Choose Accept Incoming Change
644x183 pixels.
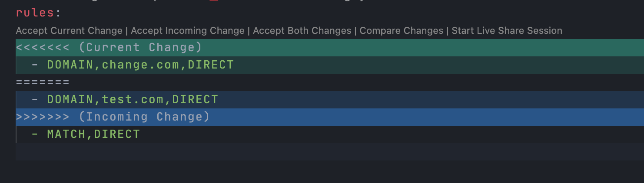[188, 31]
